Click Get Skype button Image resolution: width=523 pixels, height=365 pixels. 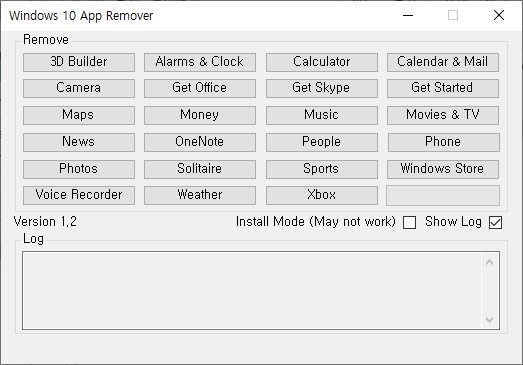(322, 88)
